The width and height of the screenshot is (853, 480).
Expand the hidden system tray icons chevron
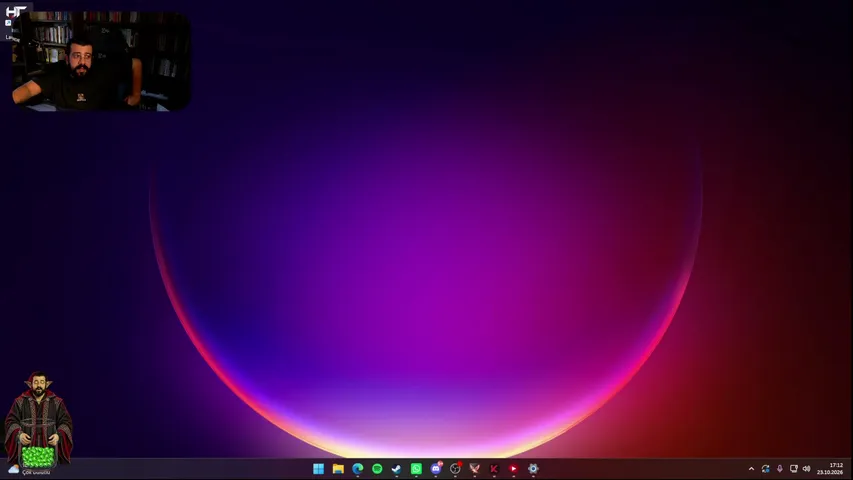[x=751, y=469]
